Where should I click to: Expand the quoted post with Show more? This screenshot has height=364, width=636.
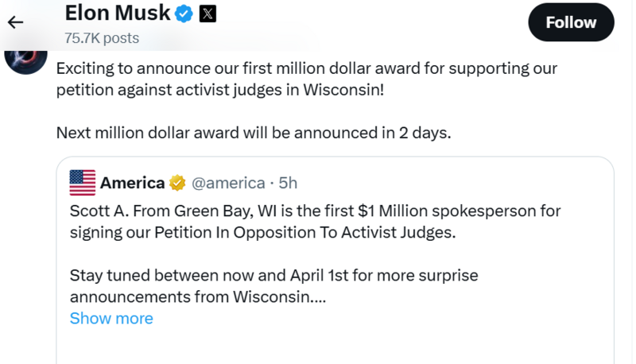click(x=111, y=319)
